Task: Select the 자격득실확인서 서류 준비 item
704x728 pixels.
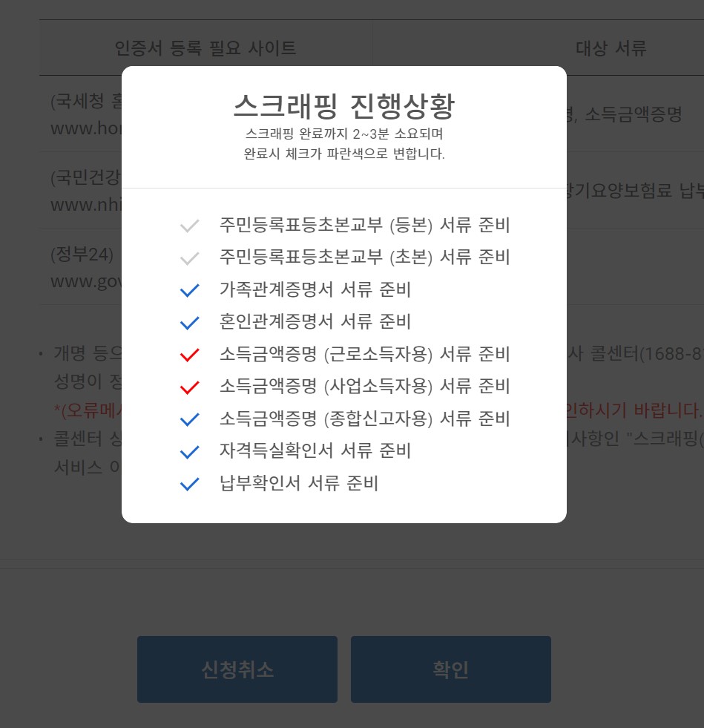Action: point(315,450)
